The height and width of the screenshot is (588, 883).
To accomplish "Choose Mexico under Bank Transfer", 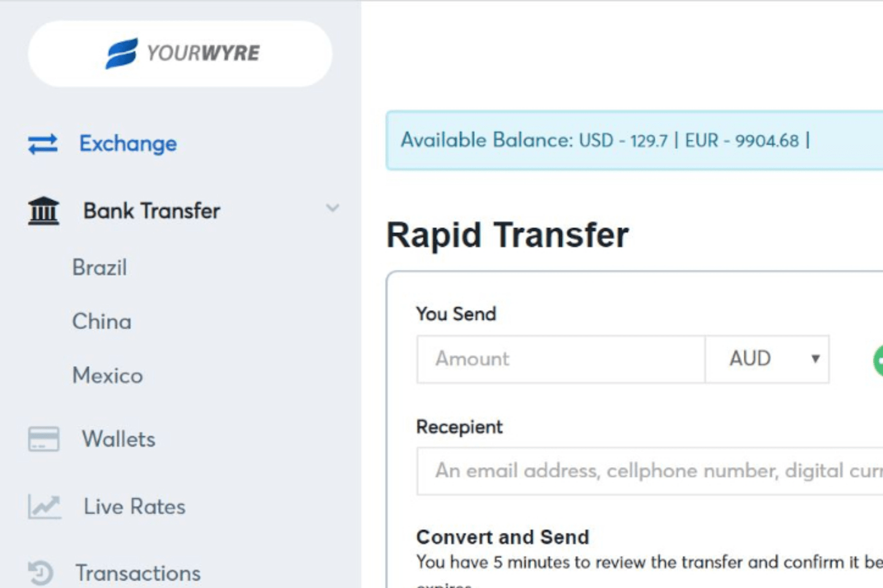I will tap(108, 375).
